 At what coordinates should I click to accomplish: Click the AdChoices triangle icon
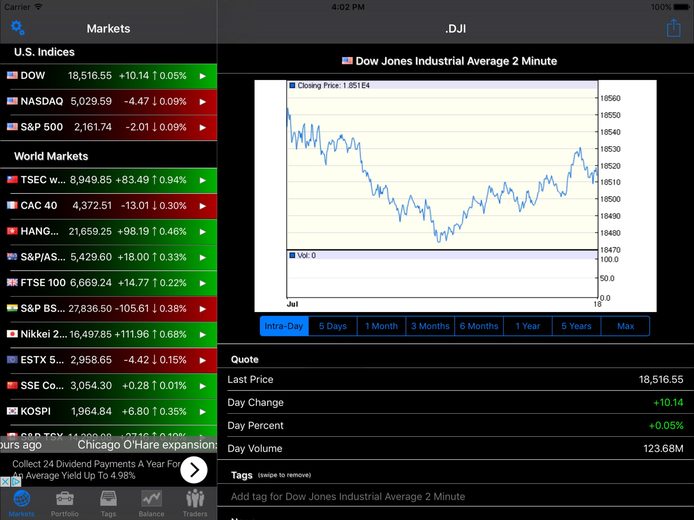pos(15,481)
